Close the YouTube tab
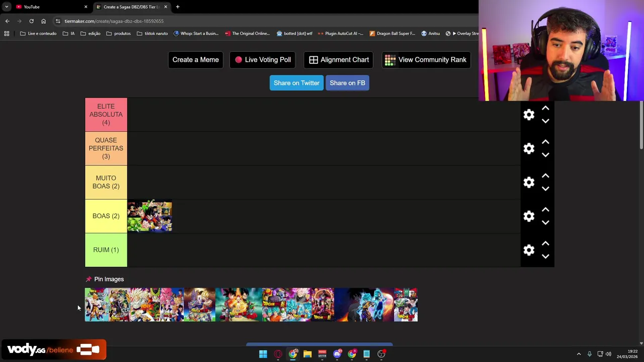Image resolution: width=644 pixels, height=362 pixels. pos(86,7)
